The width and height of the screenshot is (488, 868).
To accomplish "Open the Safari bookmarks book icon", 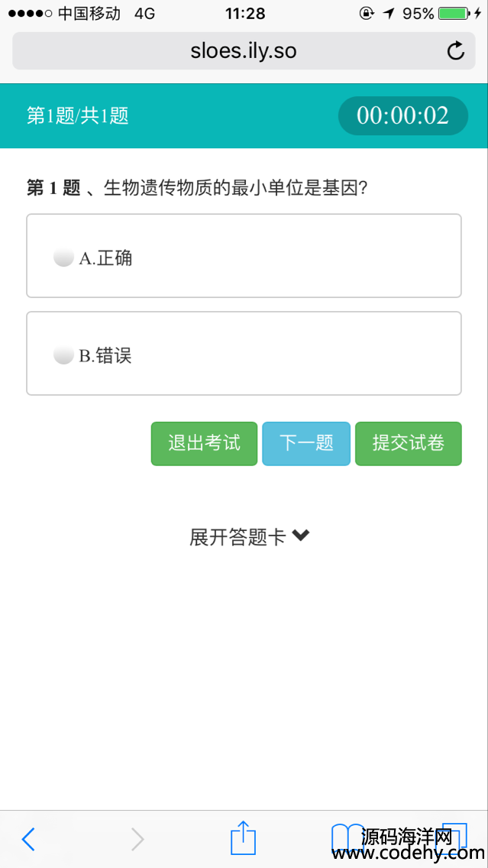I will (348, 837).
